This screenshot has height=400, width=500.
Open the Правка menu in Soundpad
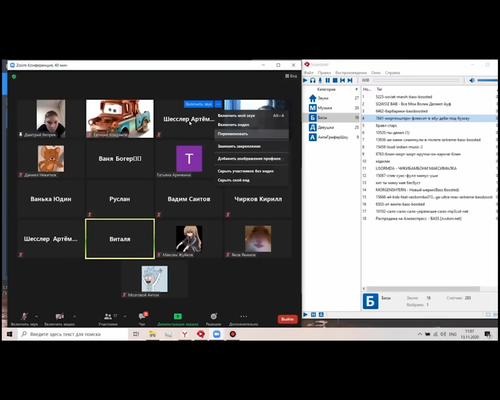click(324, 73)
